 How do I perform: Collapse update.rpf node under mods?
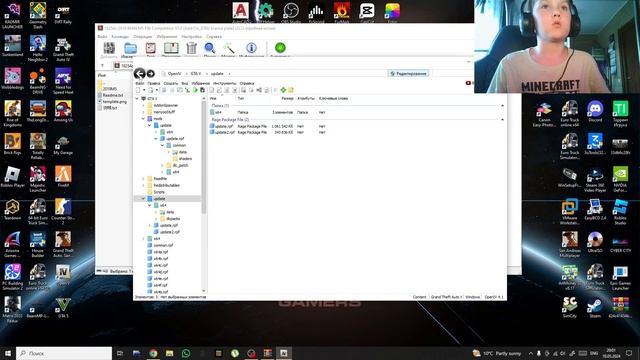point(156,139)
